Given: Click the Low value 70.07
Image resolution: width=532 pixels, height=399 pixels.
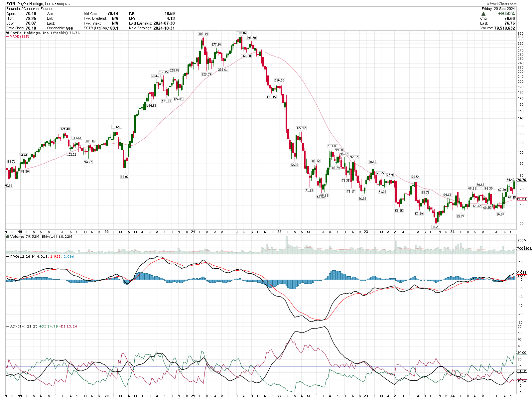Looking at the screenshot, I should click(x=31, y=23).
